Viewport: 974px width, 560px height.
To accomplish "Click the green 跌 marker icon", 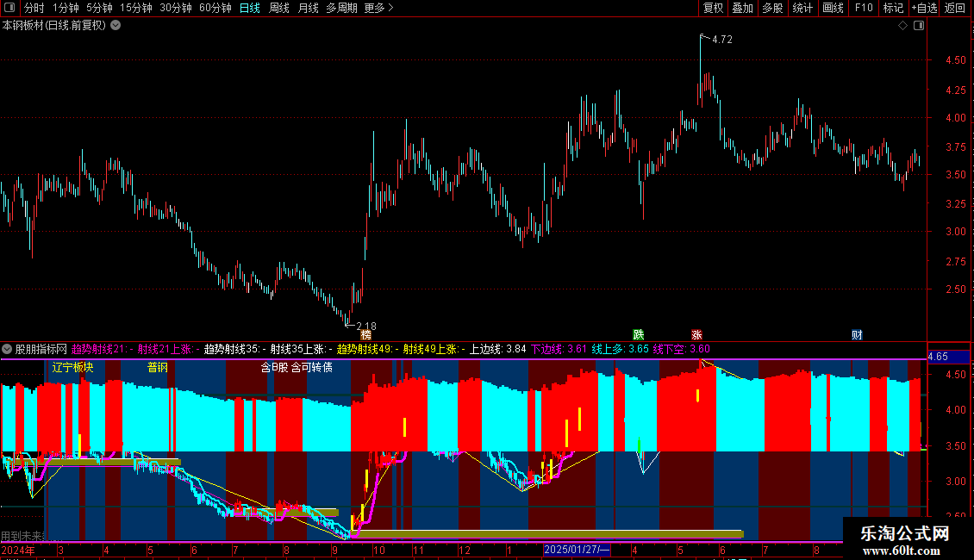I will click(638, 335).
